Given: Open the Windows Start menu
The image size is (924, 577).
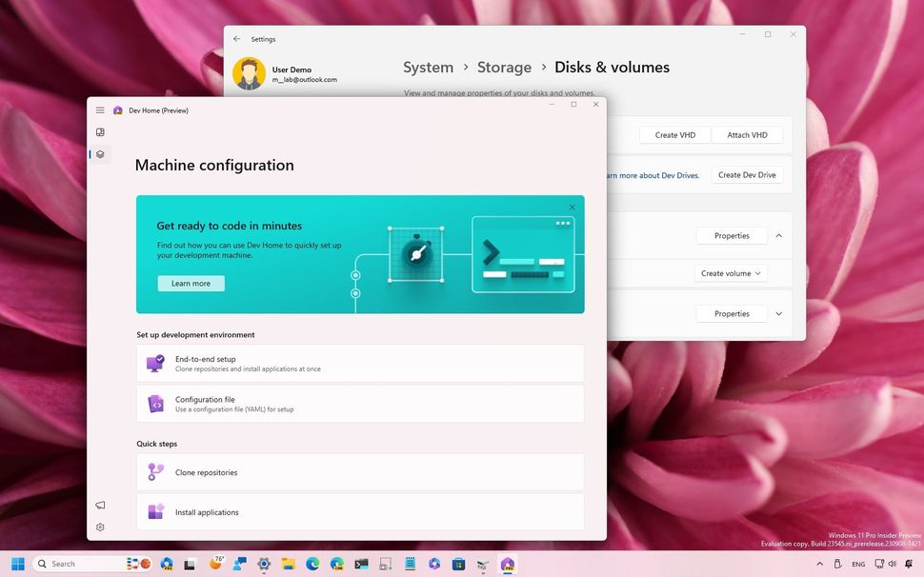Looking at the screenshot, I should point(17,563).
